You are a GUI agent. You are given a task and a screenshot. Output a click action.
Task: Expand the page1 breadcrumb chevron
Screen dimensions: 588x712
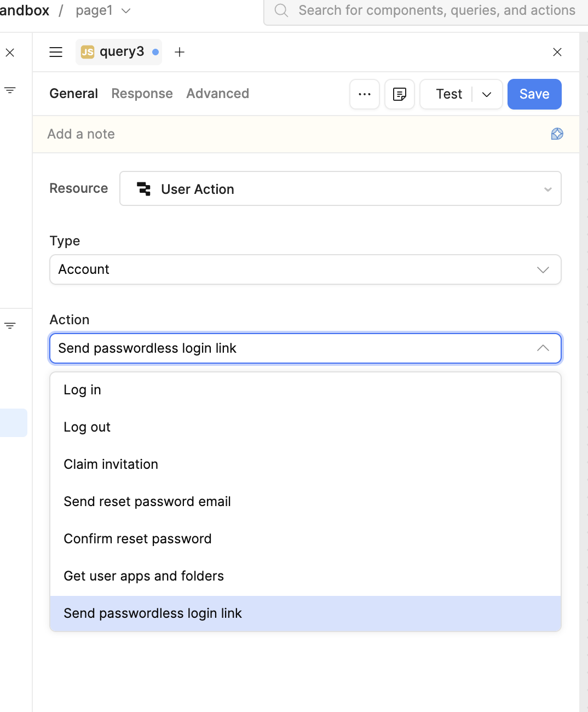126,11
